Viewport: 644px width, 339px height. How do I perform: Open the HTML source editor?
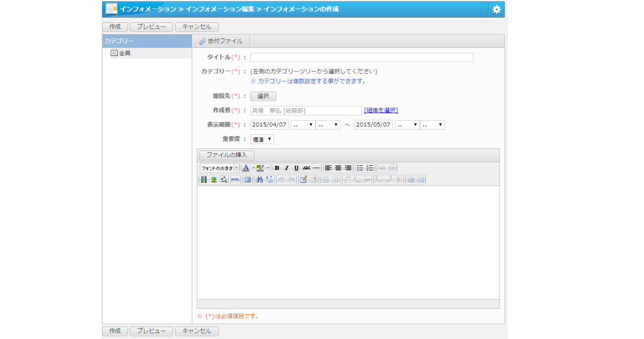(x=236, y=180)
